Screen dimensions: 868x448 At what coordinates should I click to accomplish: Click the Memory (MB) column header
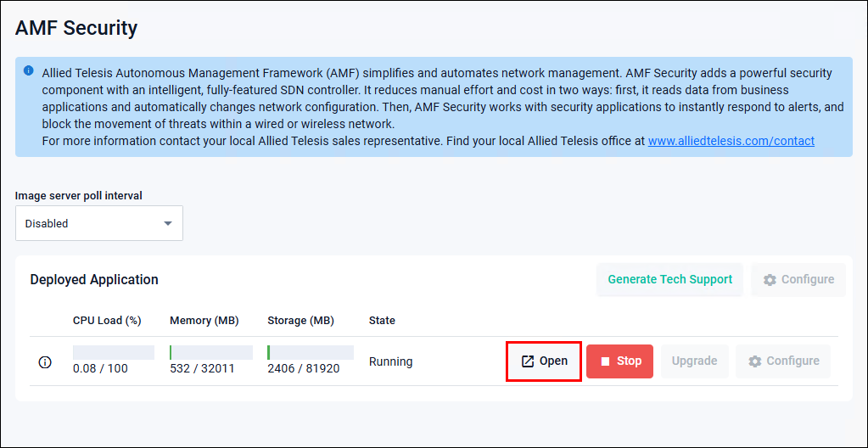point(204,321)
